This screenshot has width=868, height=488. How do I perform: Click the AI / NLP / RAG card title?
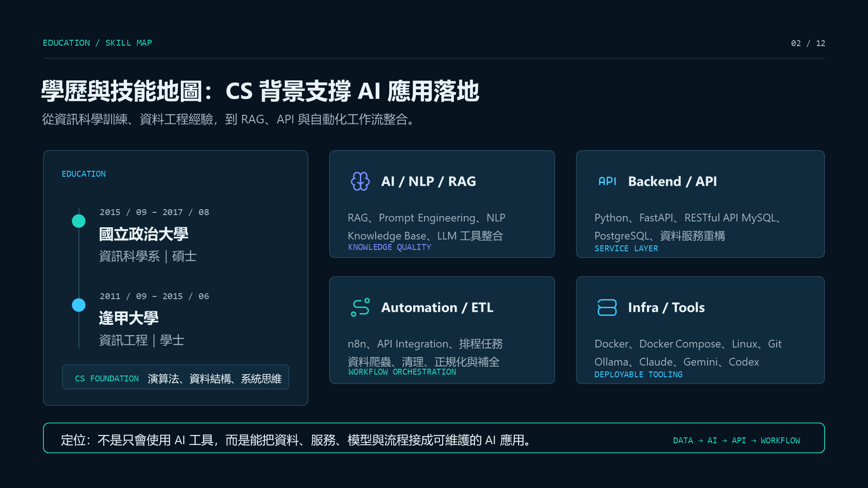point(429,181)
